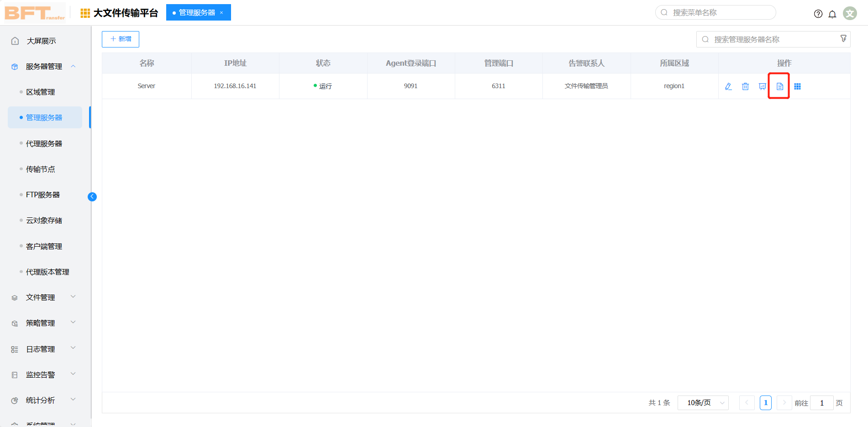Click the monitor icon in the Server row
Screen dimensions: 868x427
(x=762, y=86)
